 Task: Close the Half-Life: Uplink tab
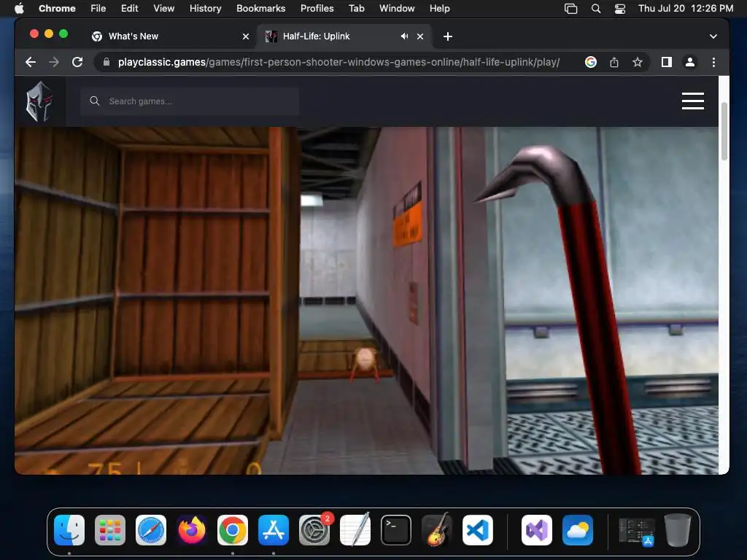coord(420,36)
